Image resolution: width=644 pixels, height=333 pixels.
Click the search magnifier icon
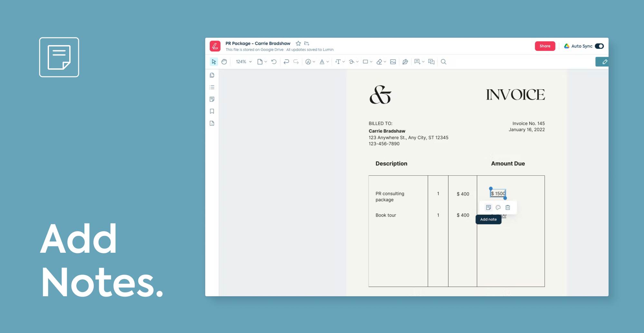[x=444, y=62]
